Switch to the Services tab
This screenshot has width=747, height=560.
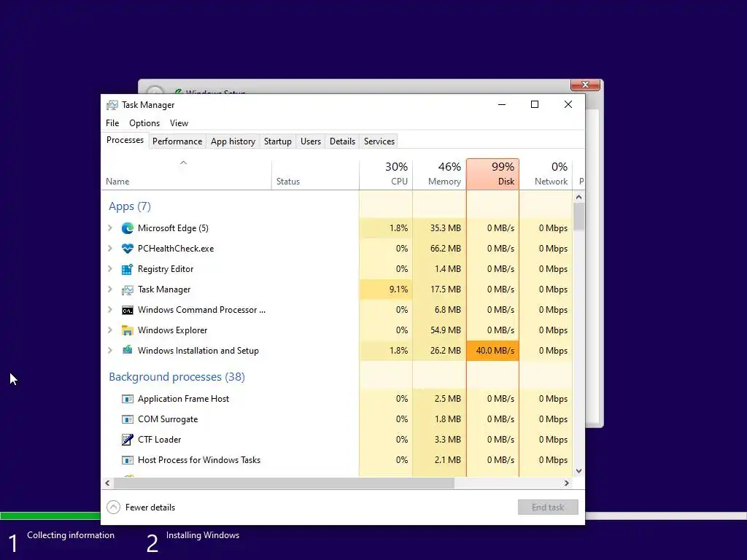[x=379, y=141]
